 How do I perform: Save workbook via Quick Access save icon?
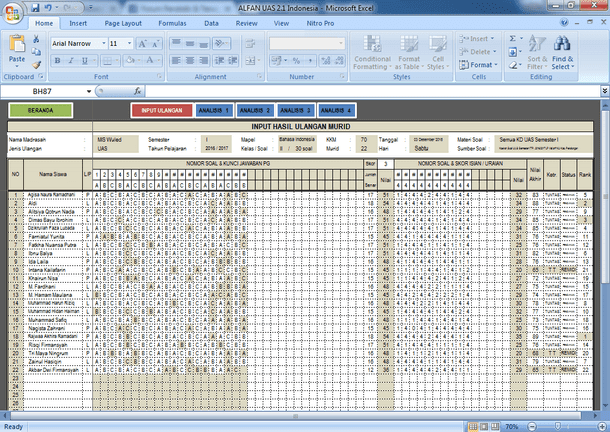(x=35, y=8)
